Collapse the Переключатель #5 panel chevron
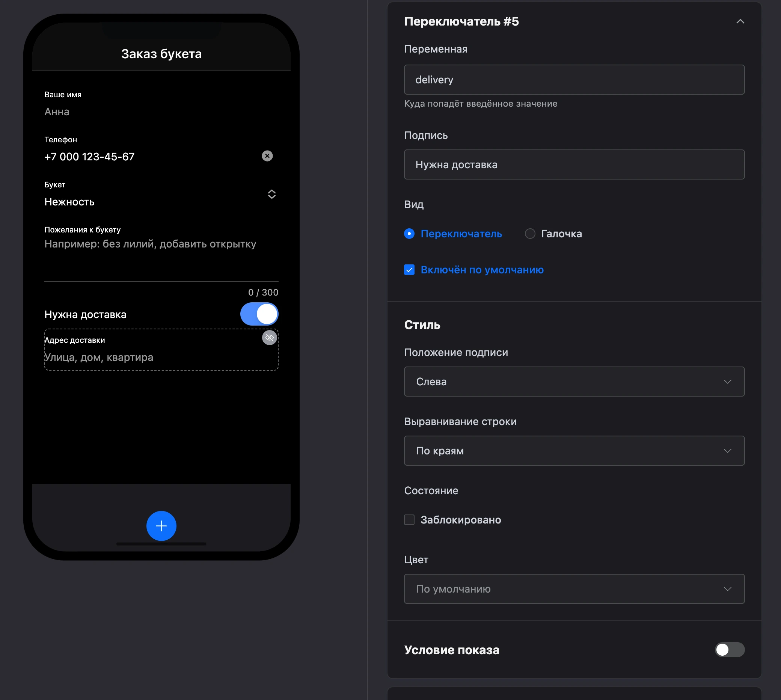Image resolution: width=781 pixels, height=700 pixels. (x=740, y=21)
